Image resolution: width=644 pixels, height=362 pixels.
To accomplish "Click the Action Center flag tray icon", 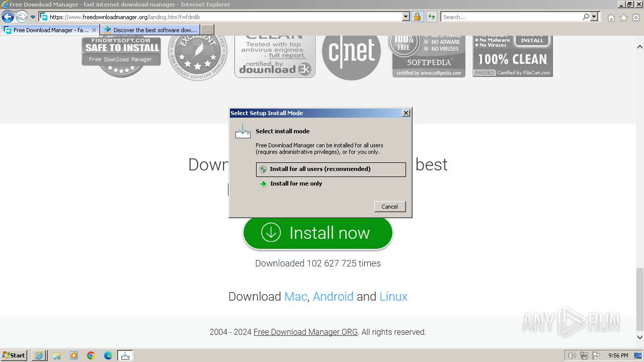I will point(596,355).
